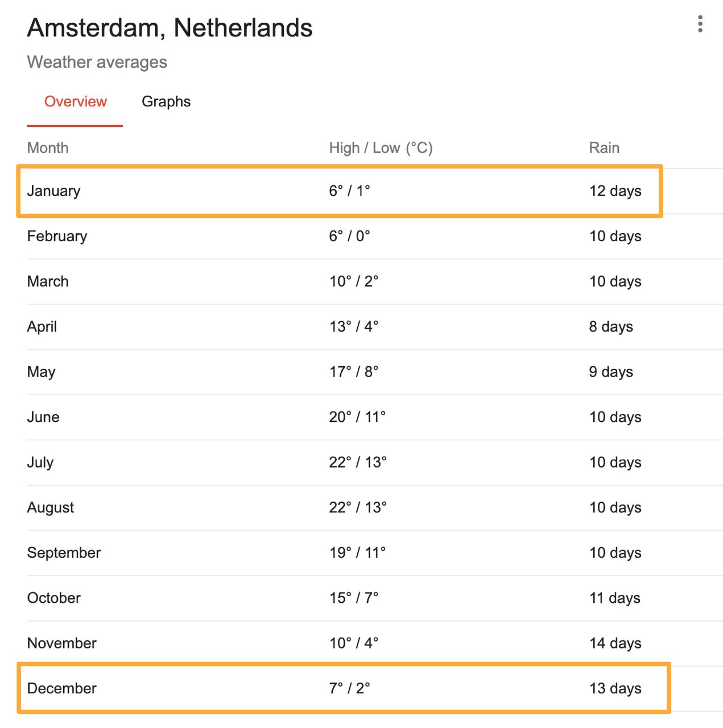Screen dimensions: 723x728
Task: Click the Amsterdam, Netherlands title
Action: [170, 28]
